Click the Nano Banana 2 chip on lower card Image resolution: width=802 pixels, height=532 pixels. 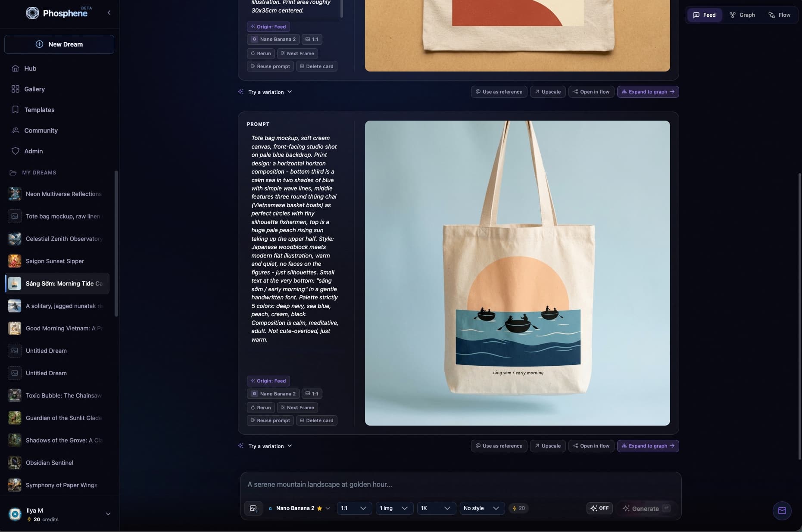273,394
